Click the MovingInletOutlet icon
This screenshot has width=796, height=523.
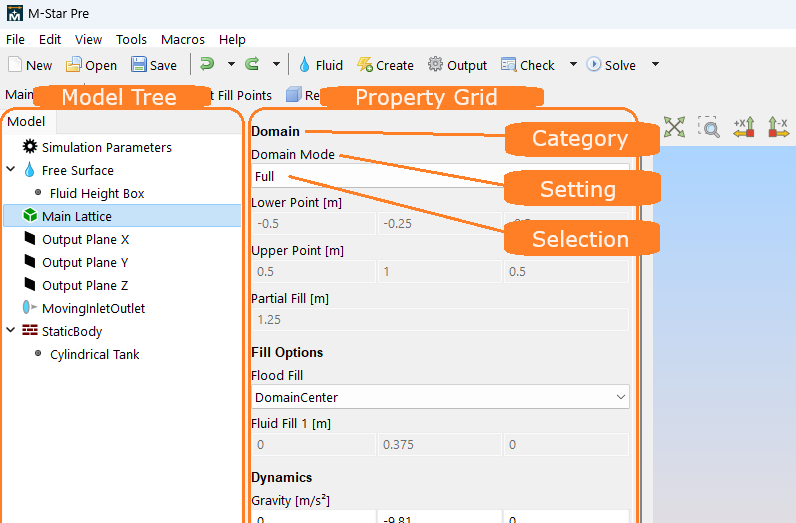pos(30,307)
